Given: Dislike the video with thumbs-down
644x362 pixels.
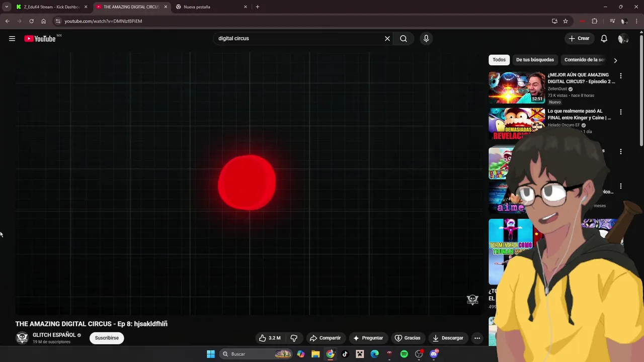Looking at the screenshot, I should click(x=294, y=338).
